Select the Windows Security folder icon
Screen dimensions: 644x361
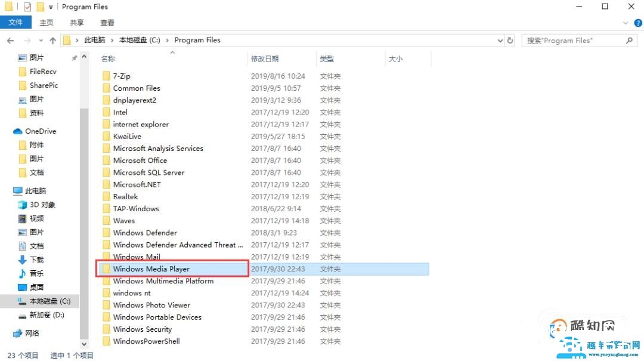tap(106, 329)
